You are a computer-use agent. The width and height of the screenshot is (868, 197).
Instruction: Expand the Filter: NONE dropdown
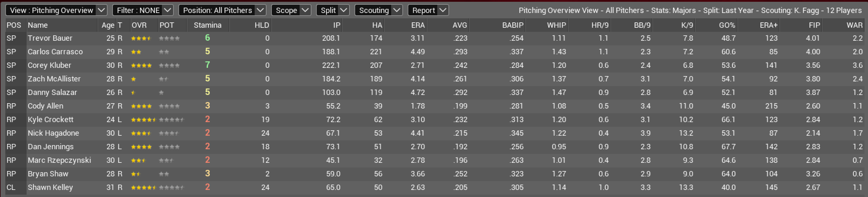point(142,10)
